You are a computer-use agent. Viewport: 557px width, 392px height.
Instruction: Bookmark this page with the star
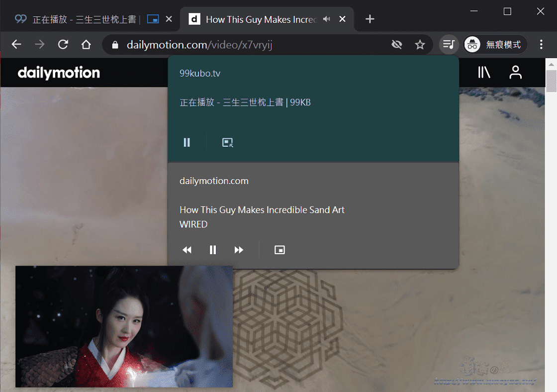coord(420,45)
